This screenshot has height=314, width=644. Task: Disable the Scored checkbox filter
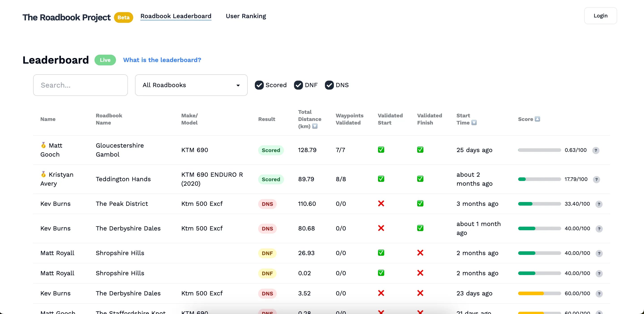[x=259, y=85]
